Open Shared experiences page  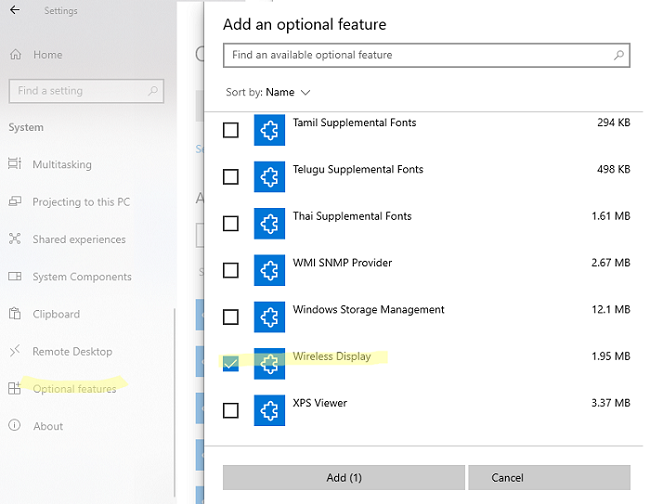tap(79, 239)
